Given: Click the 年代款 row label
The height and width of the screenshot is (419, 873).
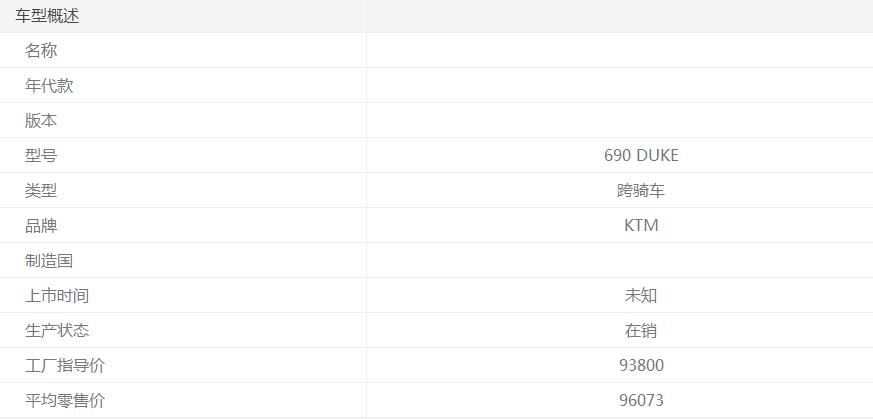Looking at the screenshot, I should [49, 86].
